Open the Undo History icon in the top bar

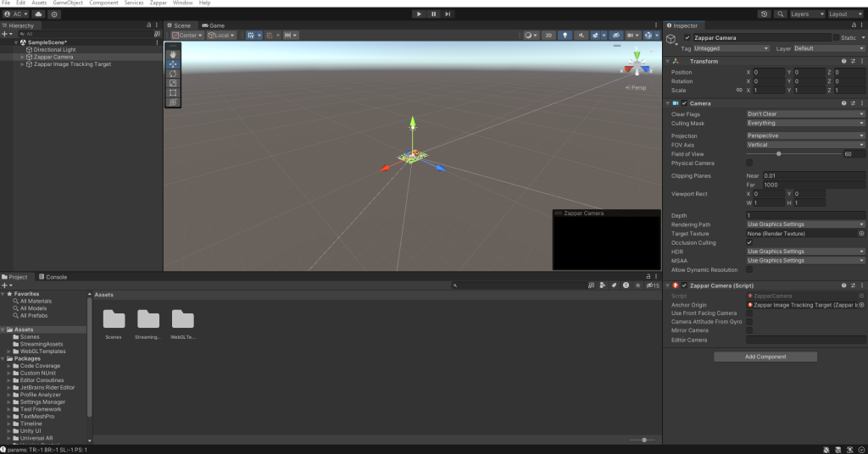tap(764, 14)
